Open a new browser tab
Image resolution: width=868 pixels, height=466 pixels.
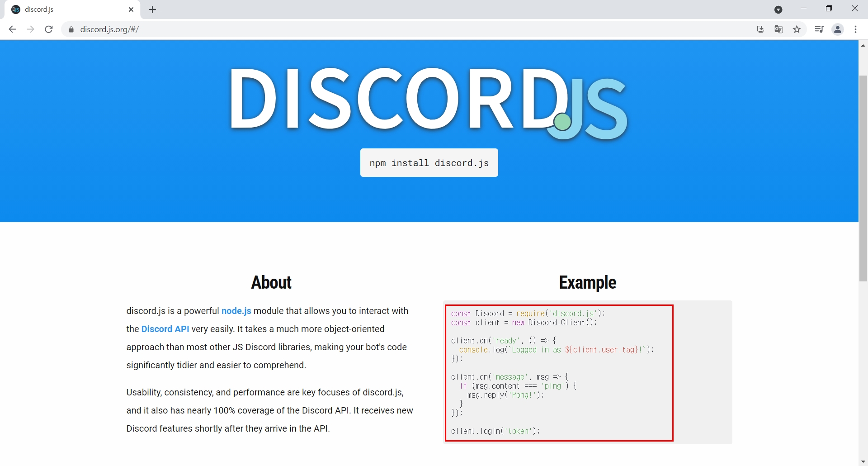point(153,10)
